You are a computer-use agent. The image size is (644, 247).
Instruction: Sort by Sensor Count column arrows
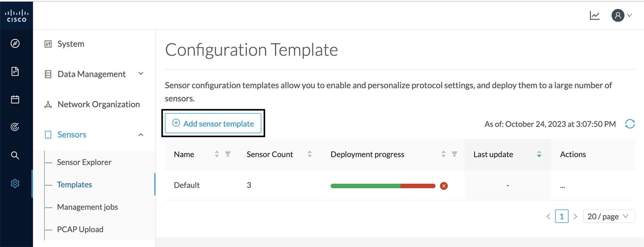[x=310, y=154]
